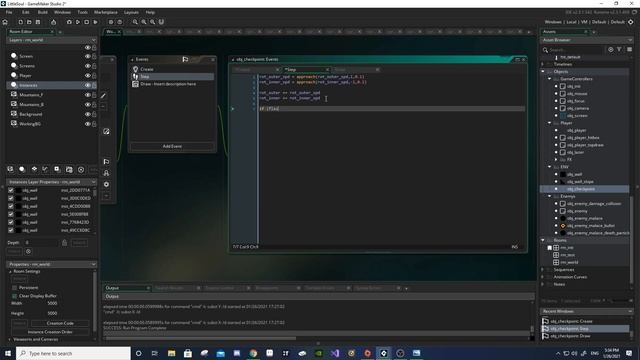The width and height of the screenshot is (640, 360).
Task: Toggle visibility of the Instances layer
Action: click(x=87, y=85)
